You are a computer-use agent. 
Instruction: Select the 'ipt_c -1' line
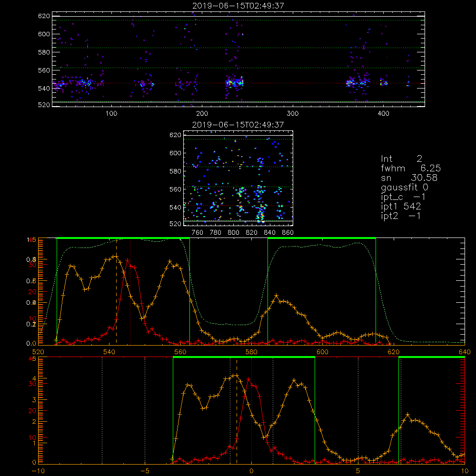click(404, 197)
